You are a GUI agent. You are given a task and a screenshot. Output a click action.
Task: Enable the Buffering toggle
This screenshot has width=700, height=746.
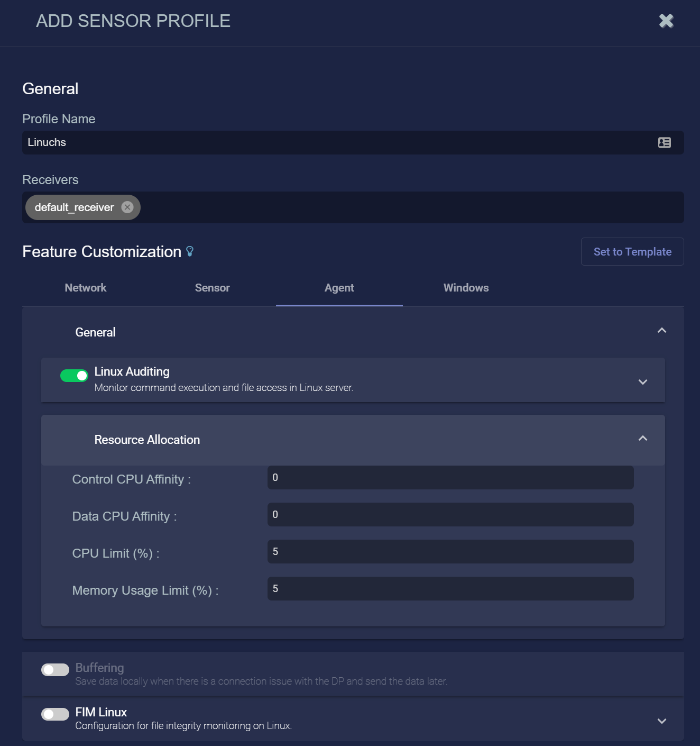[55, 670]
